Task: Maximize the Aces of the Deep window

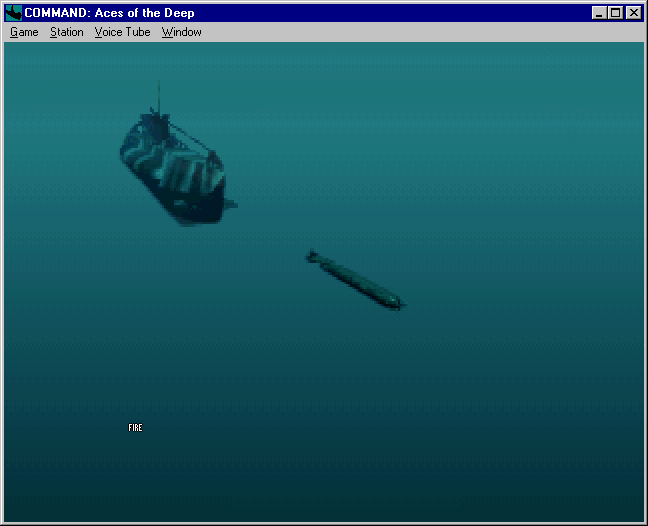Action: click(x=615, y=13)
